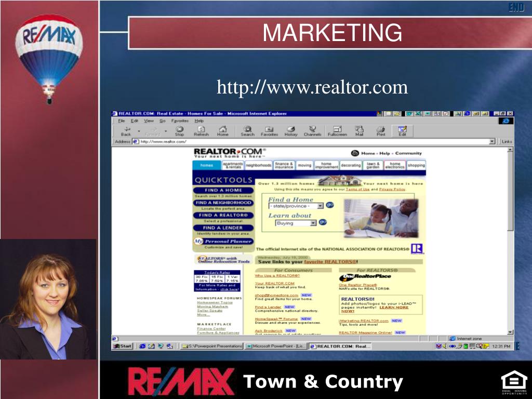532x399 pixels.
Task: Click the go button next to state/province
Action: tap(330, 205)
